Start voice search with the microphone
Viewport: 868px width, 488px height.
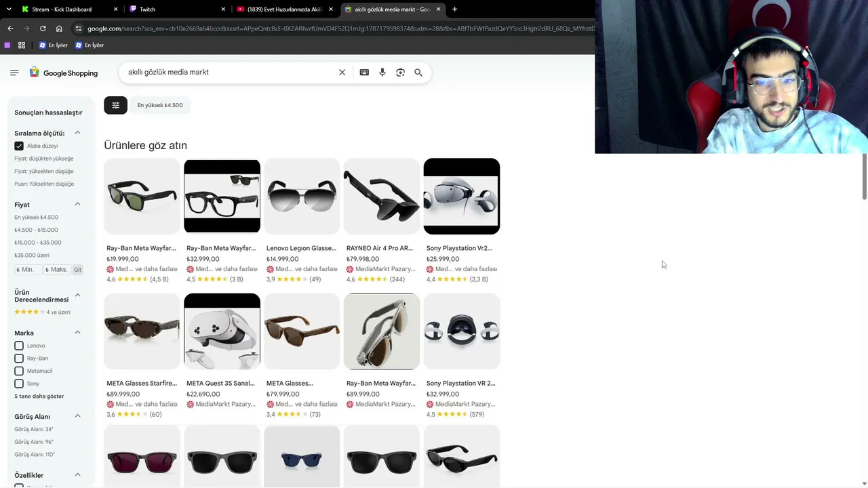pos(382,73)
